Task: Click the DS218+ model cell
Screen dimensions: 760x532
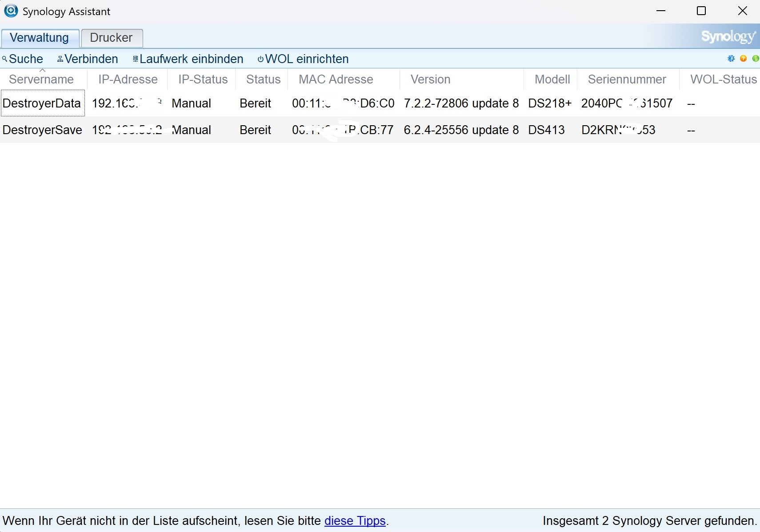Action: [x=550, y=103]
